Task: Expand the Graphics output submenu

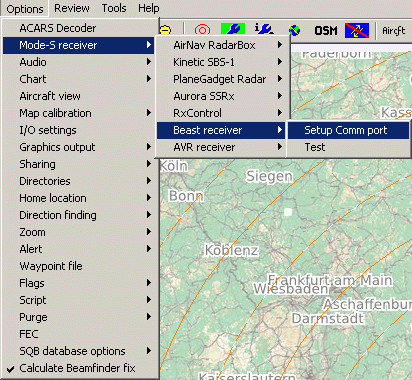Action: click(x=79, y=147)
